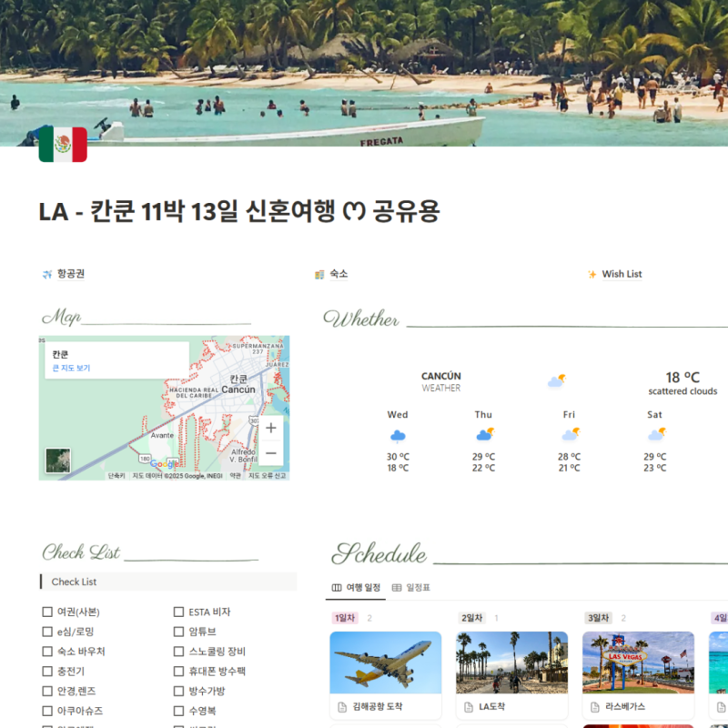Click page icon on 라스베가스 card

click(x=595, y=707)
